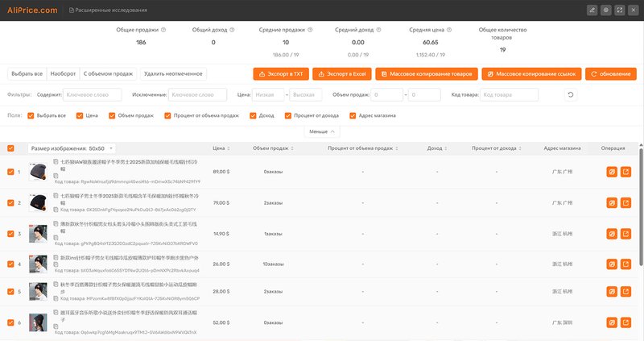The width and height of the screenshot is (644, 341).
Task: Click gray beanie thumbnail in row 1
Action: (38, 172)
